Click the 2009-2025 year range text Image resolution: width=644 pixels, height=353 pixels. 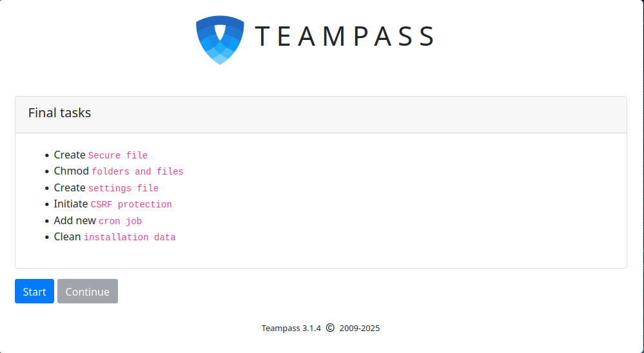click(x=360, y=329)
